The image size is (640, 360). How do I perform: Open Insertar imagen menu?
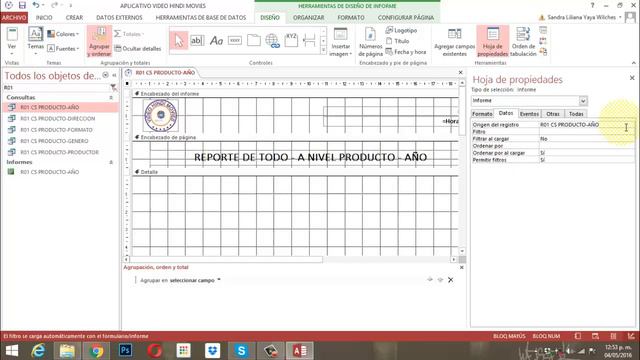340,42
